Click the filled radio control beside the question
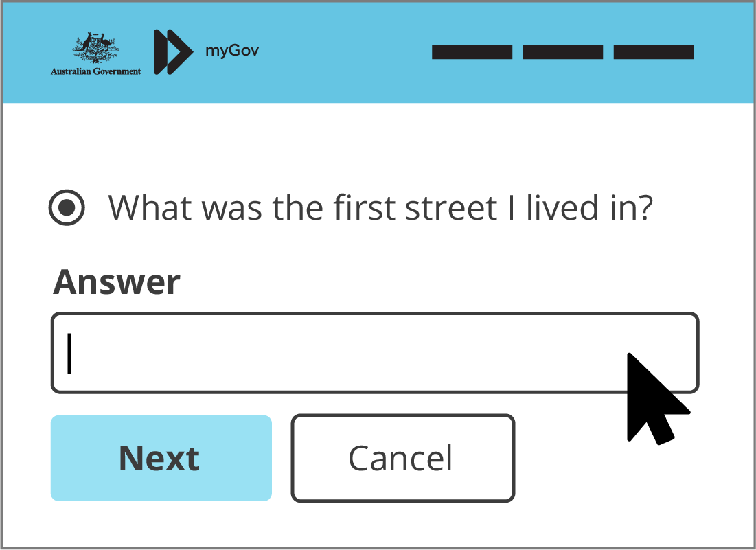756x550 pixels. [69, 207]
